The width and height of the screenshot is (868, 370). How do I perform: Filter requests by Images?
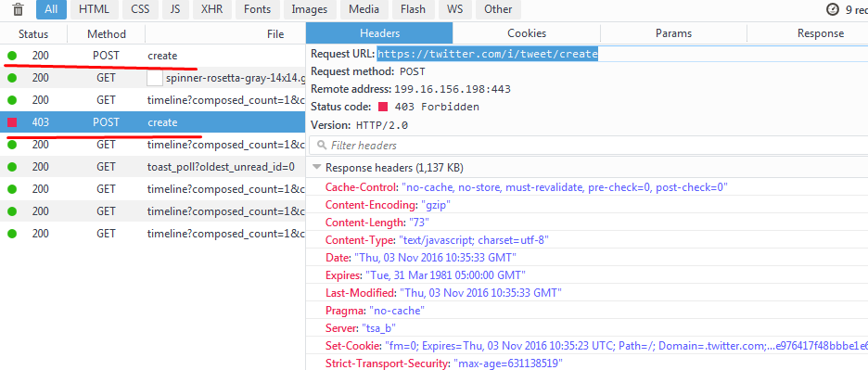pos(310,9)
